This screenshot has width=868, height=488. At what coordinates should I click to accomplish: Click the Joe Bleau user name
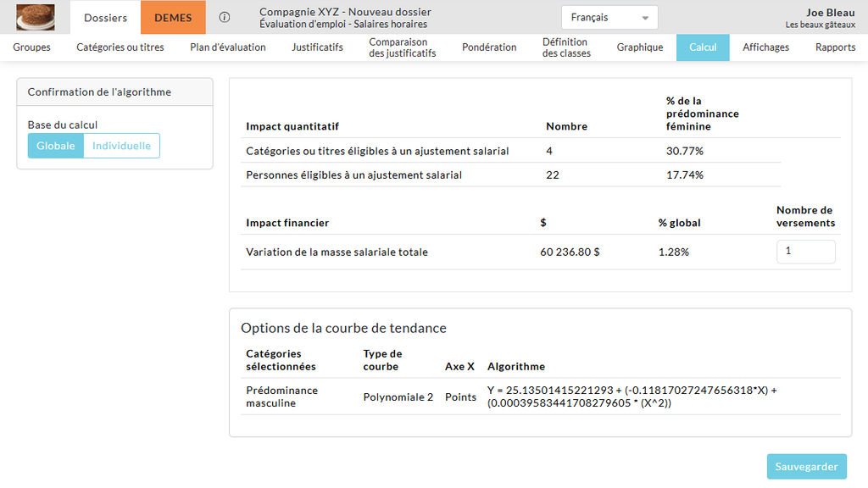coord(831,12)
